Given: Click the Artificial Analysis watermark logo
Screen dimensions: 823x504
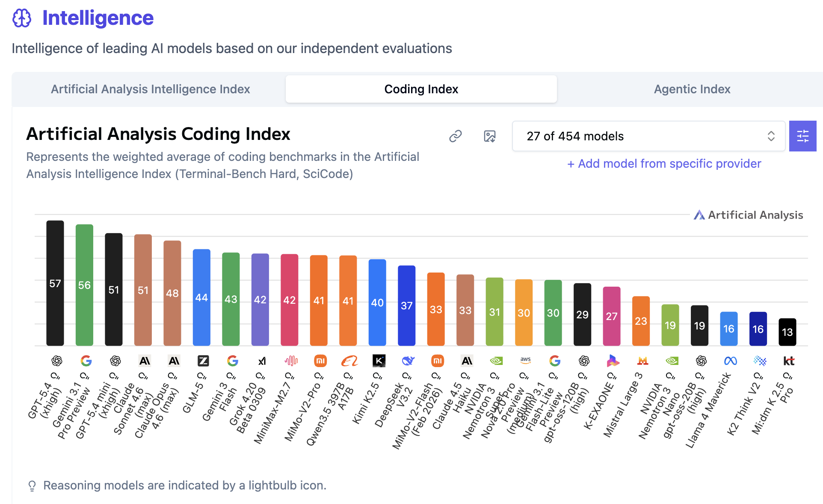Looking at the screenshot, I should [x=748, y=215].
